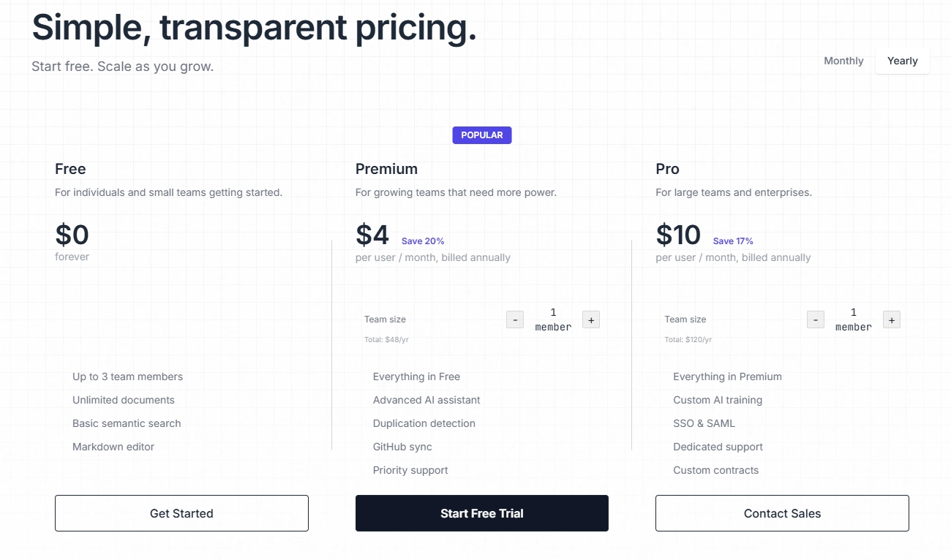Click the Pro plan heading

667,169
